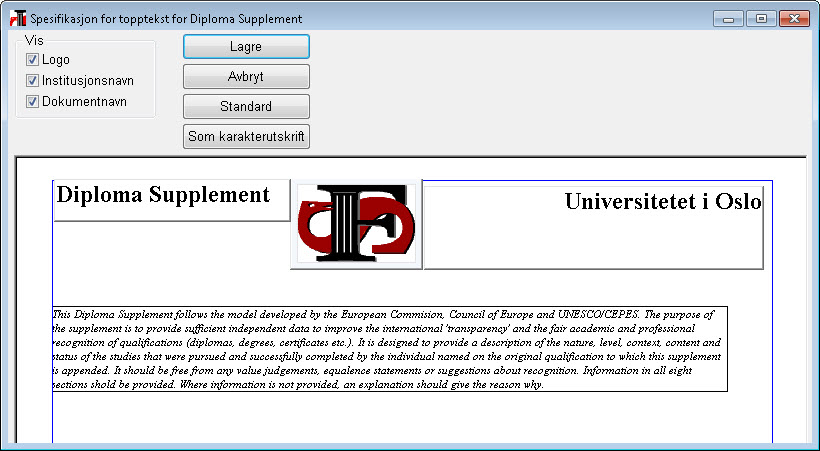Screen dimensions: 820x451
Task: Maximize the Spesifikasjon window
Action: [761, 19]
